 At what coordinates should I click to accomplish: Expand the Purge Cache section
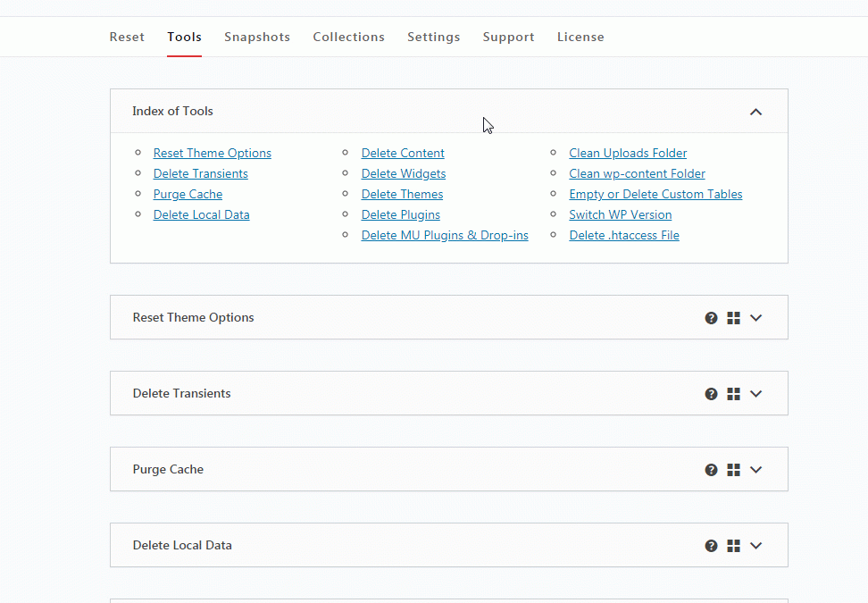click(755, 470)
